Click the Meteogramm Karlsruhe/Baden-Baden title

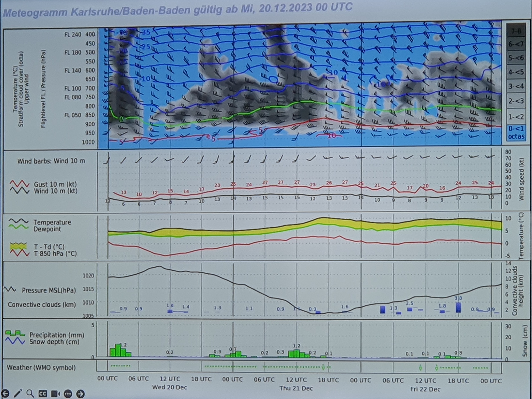[x=177, y=10]
